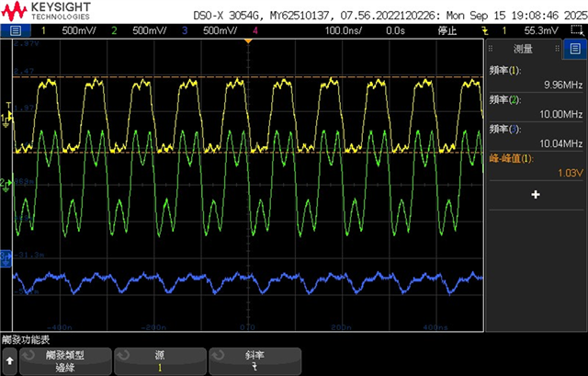Select the 頻率(3) measurement 10.04MHz
This screenshot has width=588, height=376.
point(536,137)
